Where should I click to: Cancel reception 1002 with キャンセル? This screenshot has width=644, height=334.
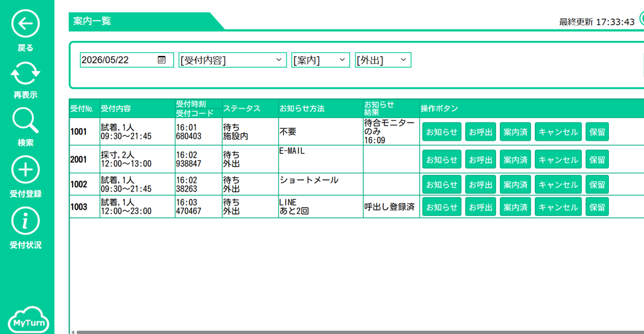558,185
